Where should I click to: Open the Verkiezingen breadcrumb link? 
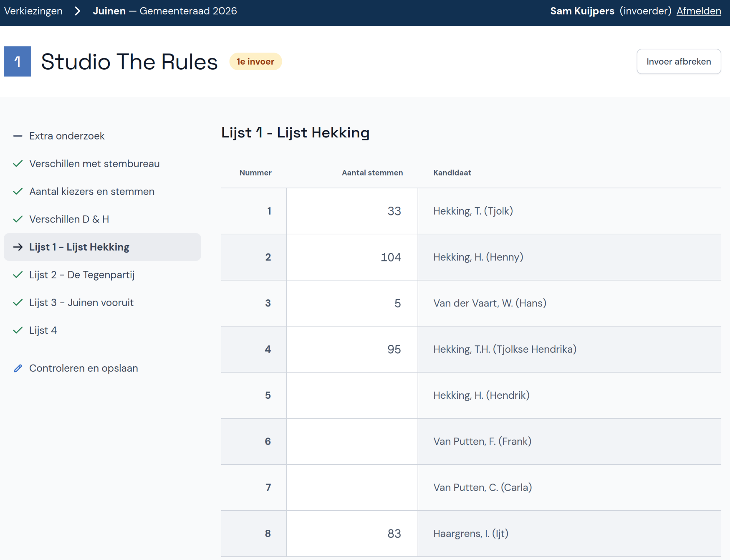pyautogui.click(x=33, y=11)
